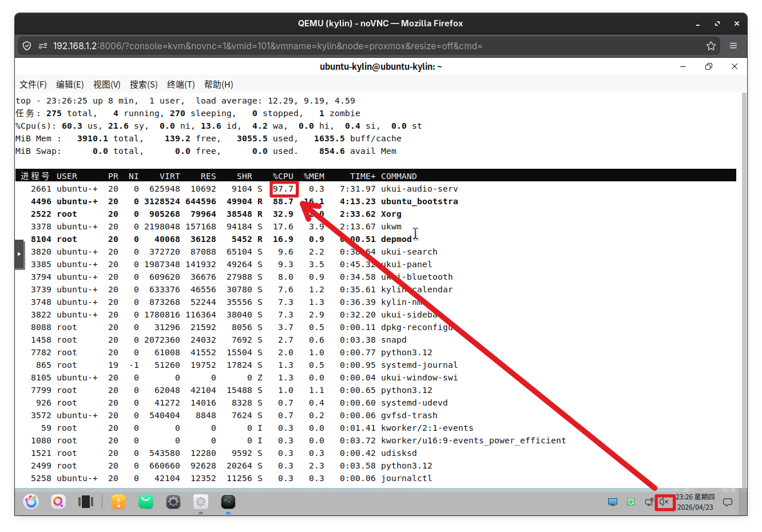The height and width of the screenshot is (532, 762).
Task: Click the systemd-udevd process name
Action: click(414, 403)
